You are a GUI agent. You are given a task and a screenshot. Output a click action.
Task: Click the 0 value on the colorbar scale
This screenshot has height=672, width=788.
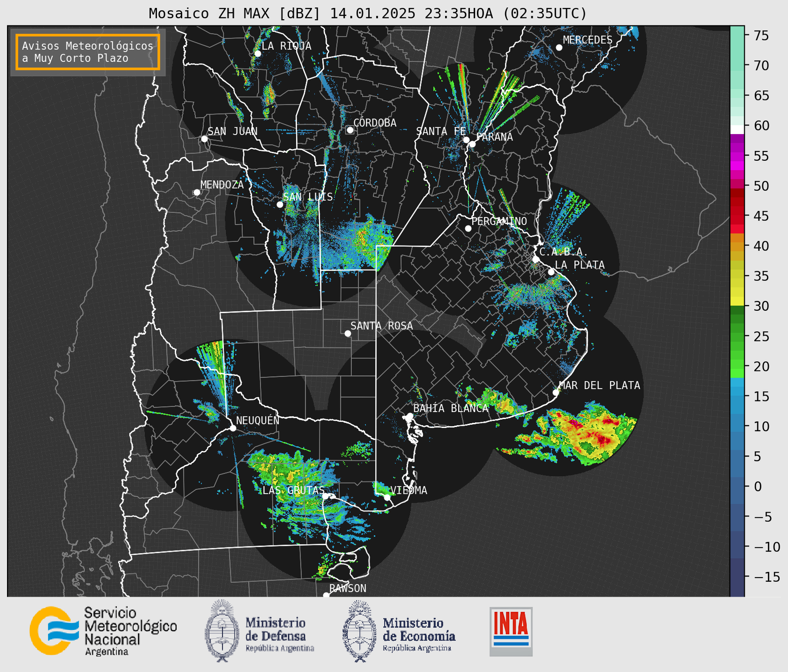click(x=758, y=486)
